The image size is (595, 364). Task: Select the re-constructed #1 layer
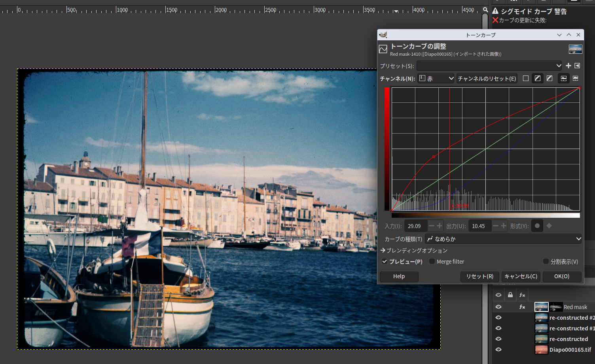point(571,328)
